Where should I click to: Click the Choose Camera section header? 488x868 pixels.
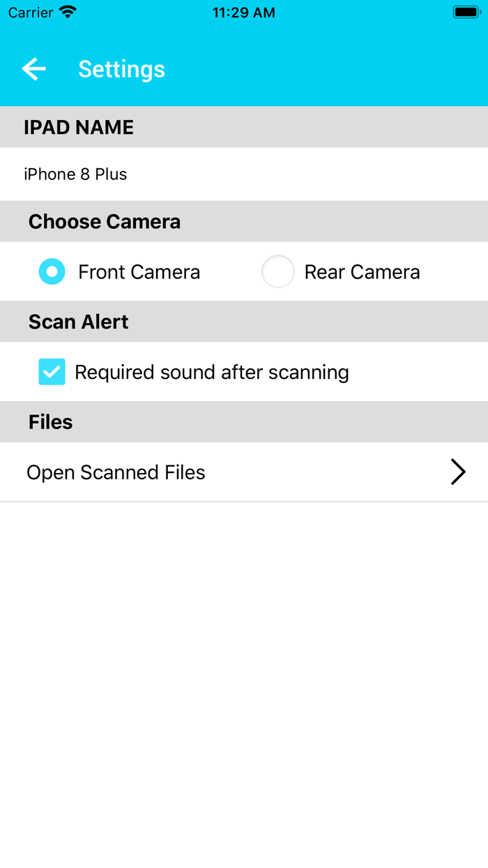coord(105,221)
